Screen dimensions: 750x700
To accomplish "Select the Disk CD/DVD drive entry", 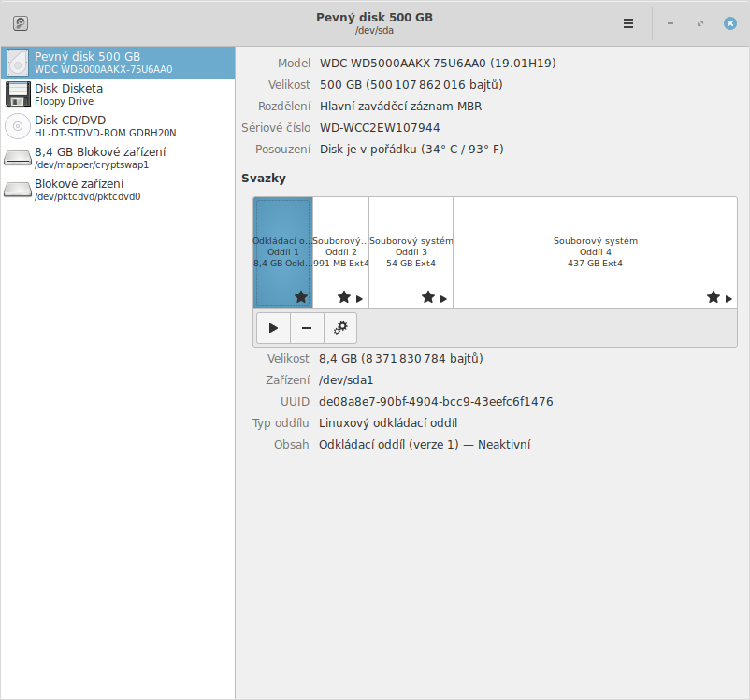I will (117, 126).
